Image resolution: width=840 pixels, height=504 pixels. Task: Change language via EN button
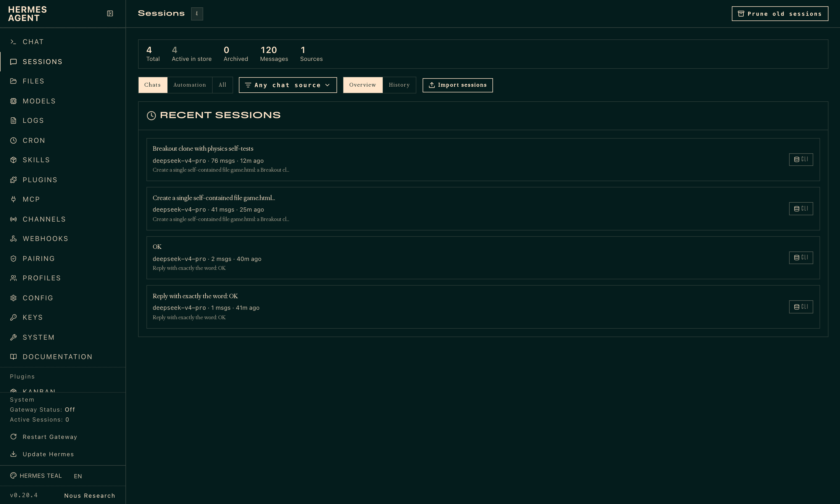click(x=78, y=476)
